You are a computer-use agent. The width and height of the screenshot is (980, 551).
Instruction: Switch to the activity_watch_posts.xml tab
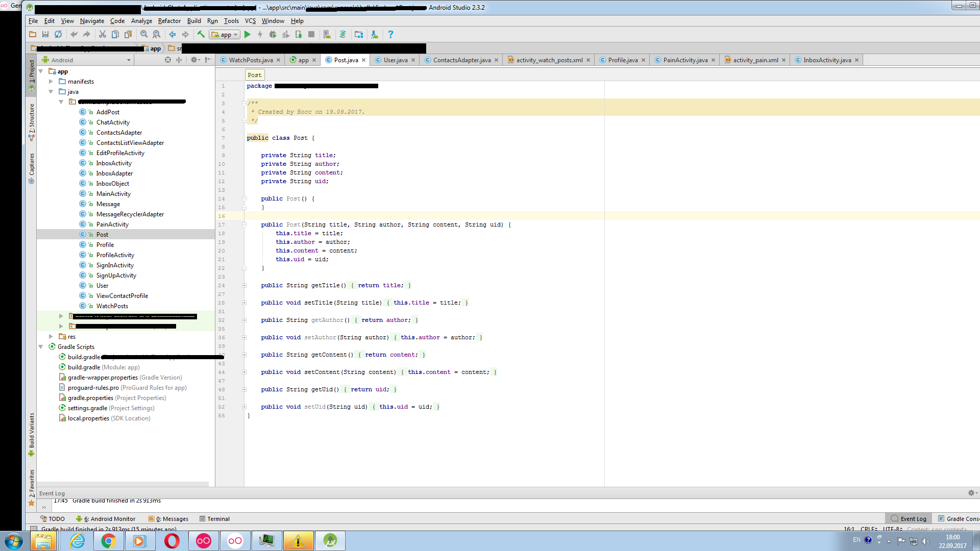point(549,60)
